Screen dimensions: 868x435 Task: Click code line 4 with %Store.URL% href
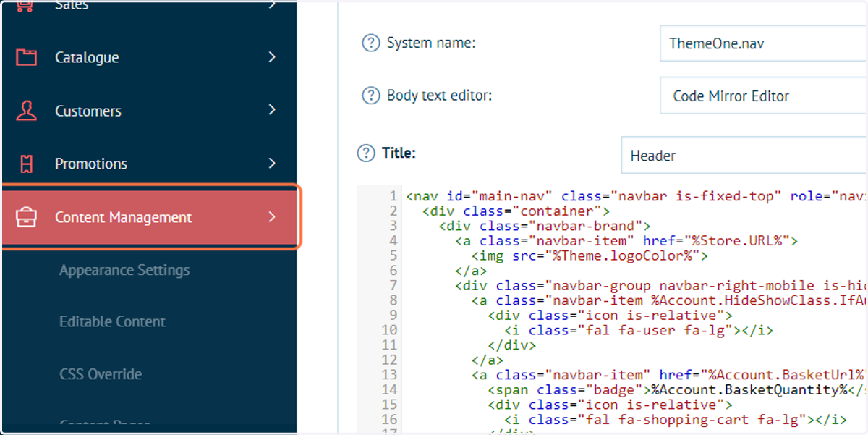(x=626, y=241)
